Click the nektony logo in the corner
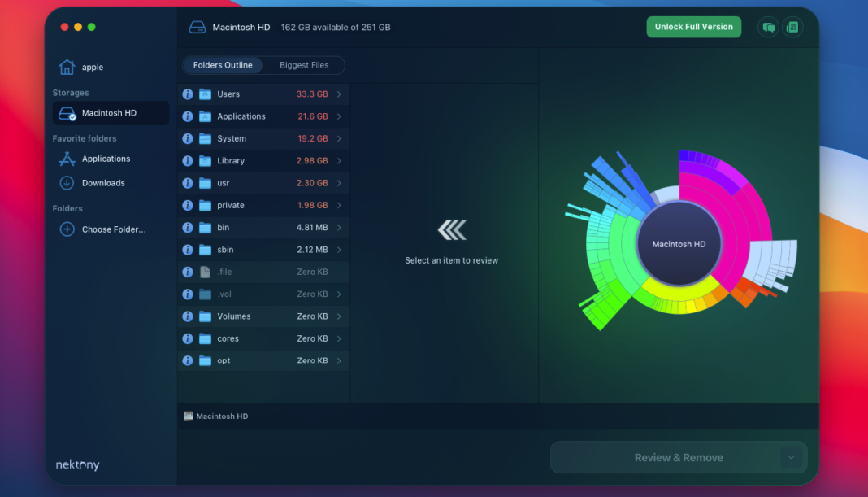 pos(77,464)
